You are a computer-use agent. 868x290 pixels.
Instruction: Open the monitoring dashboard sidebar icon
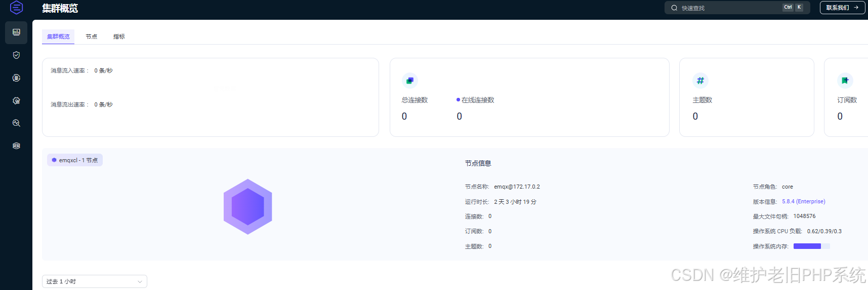pyautogui.click(x=16, y=32)
